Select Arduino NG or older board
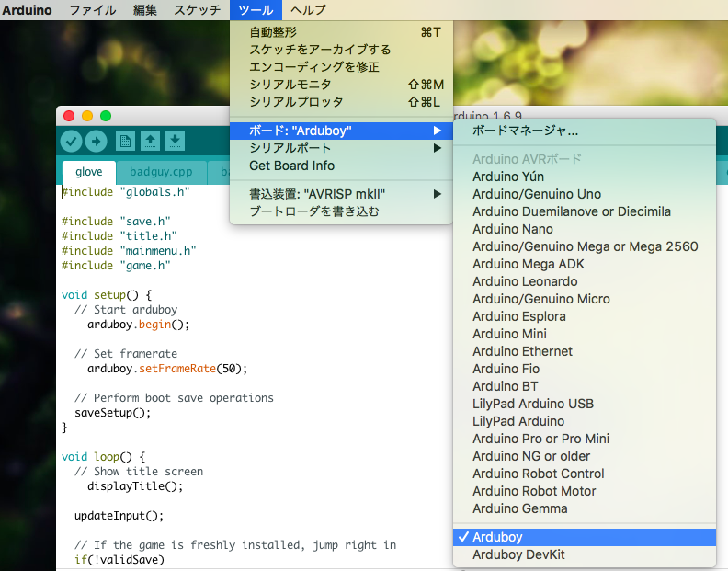Image resolution: width=728 pixels, height=571 pixels. (585, 456)
